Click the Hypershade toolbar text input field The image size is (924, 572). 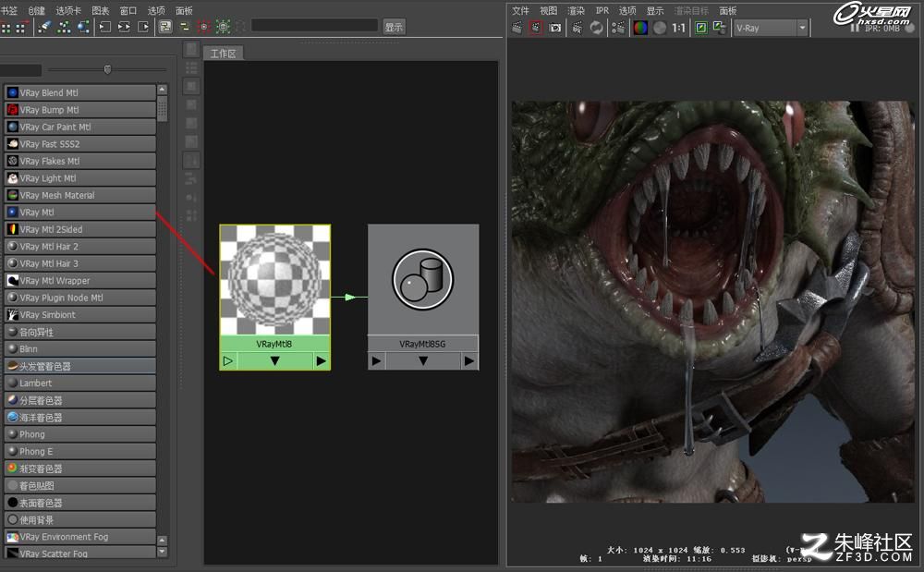[315, 25]
